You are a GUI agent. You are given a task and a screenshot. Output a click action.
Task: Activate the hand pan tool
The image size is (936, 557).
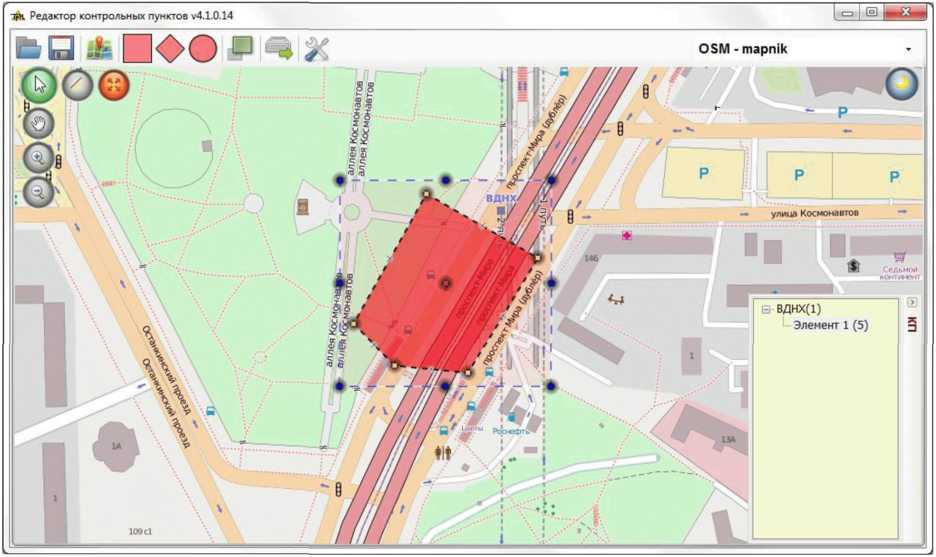click(x=39, y=124)
